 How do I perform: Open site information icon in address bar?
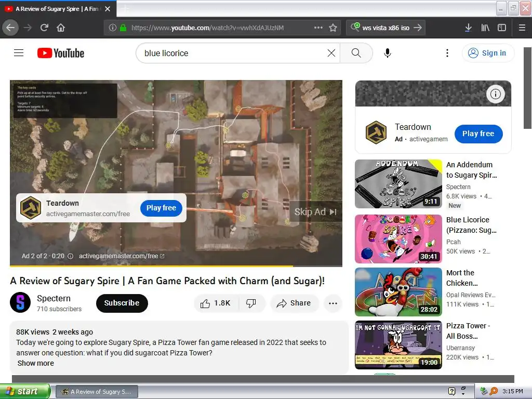113,28
